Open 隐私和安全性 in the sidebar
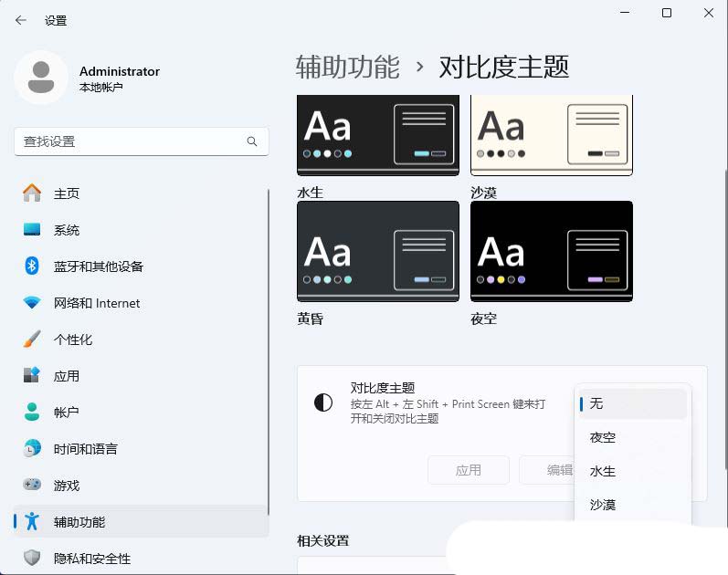Screen dimensions: 728x575 (91, 559)
